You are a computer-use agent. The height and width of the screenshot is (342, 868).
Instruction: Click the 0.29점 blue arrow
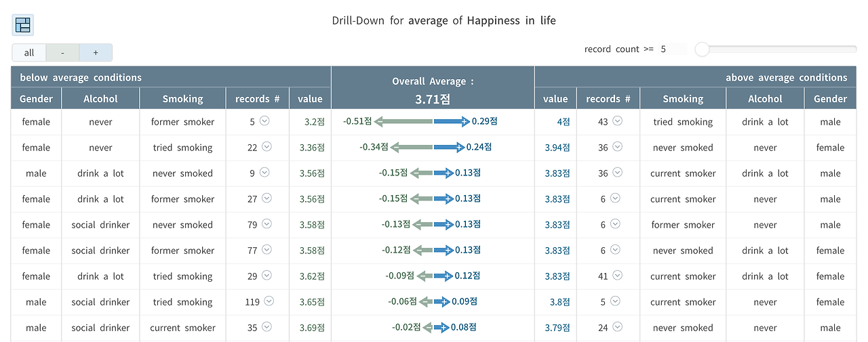[451, 122]
